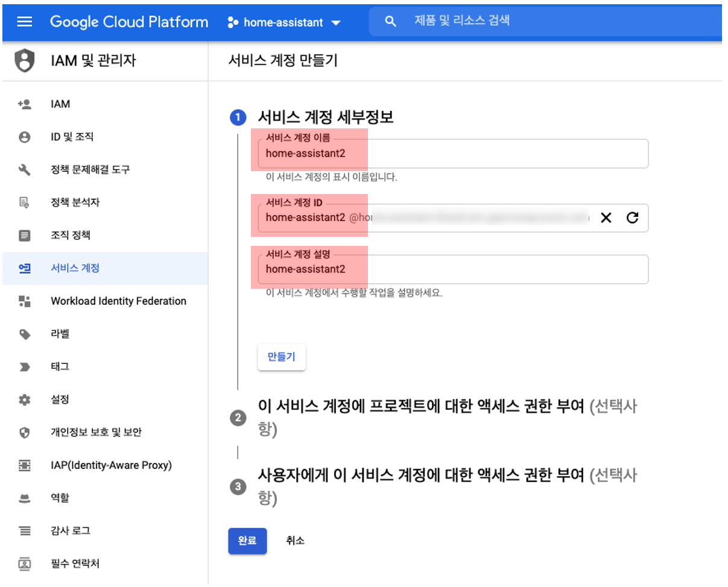This screenshot has width=728, height=587.
Task: Click the 완료 button
Action: [247, 541]
